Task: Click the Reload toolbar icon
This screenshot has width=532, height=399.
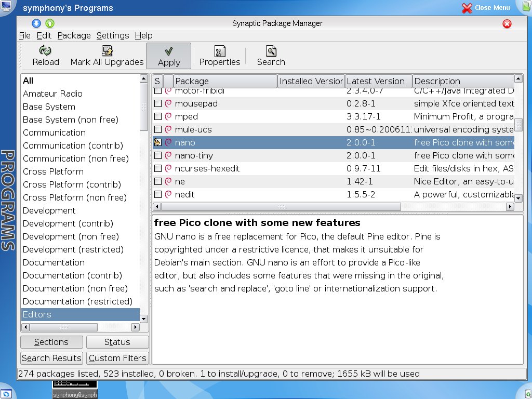Action: point(45,51)
